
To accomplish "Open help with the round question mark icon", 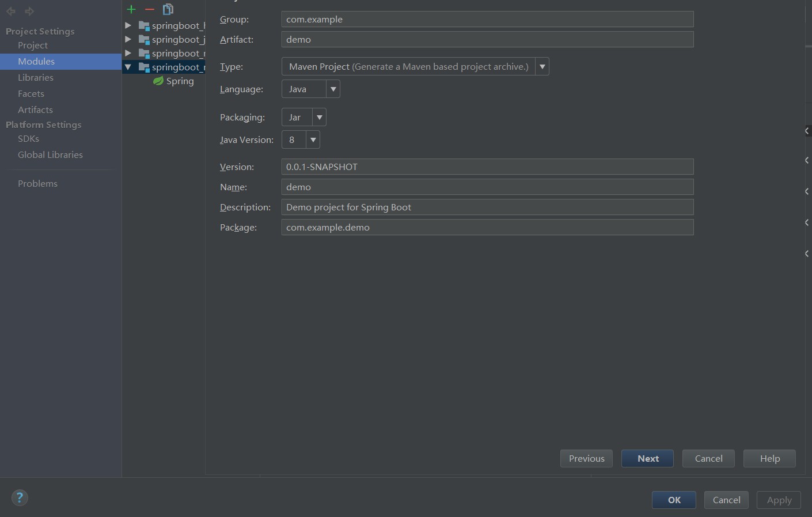I will click(20, 498).
